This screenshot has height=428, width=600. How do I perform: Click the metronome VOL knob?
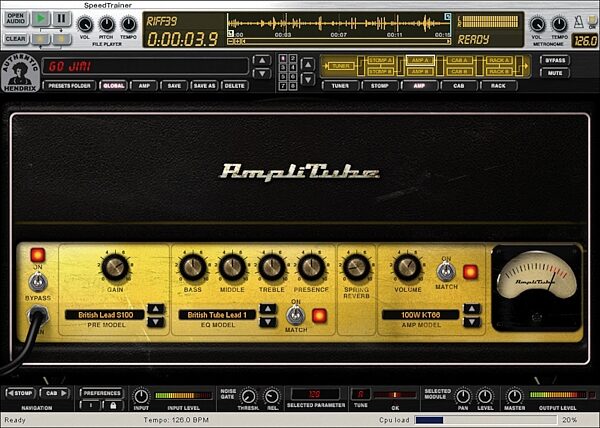pyautogui.click(x=537, y=25)
